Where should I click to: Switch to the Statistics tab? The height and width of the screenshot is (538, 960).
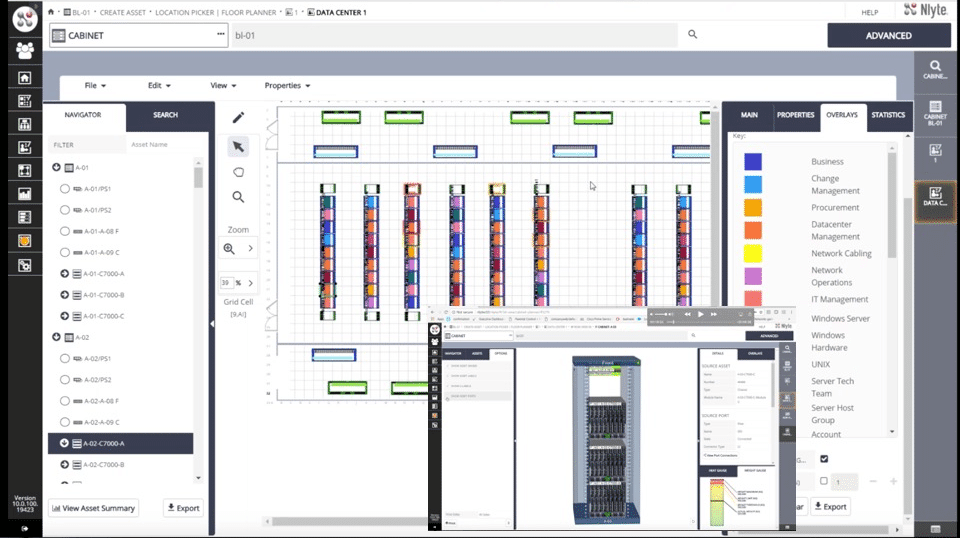pos(887,115)
